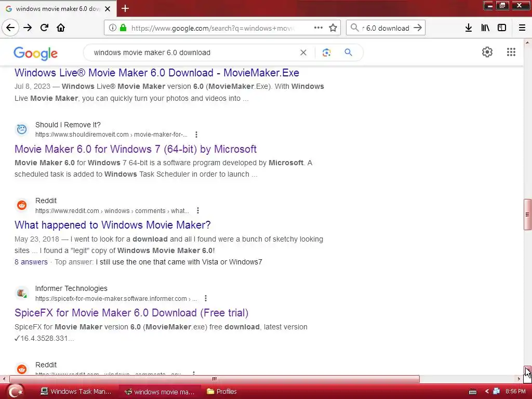Viewport: 532px width, 399px height.
Task: Open the on-screen keyboard tray icon
Action: click(473, 392)
